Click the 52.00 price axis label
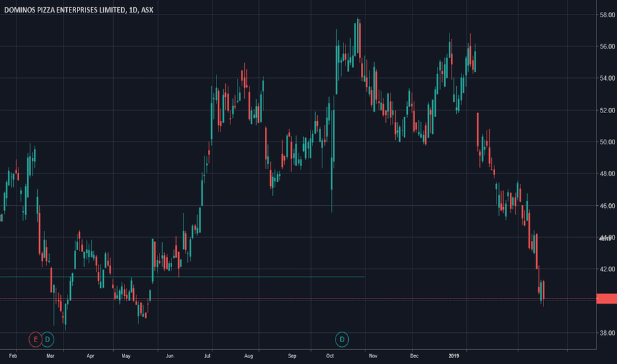This screenshot has width=617, height=364. pos(607,110)
